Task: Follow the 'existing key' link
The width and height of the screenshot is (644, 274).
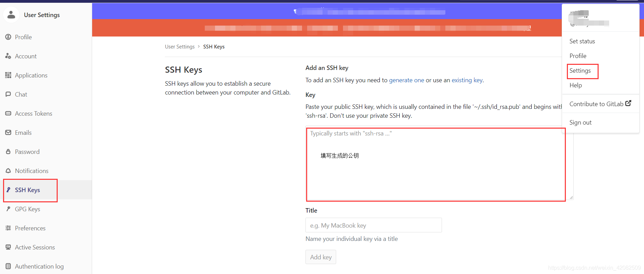Action: (x=467, y=80)
